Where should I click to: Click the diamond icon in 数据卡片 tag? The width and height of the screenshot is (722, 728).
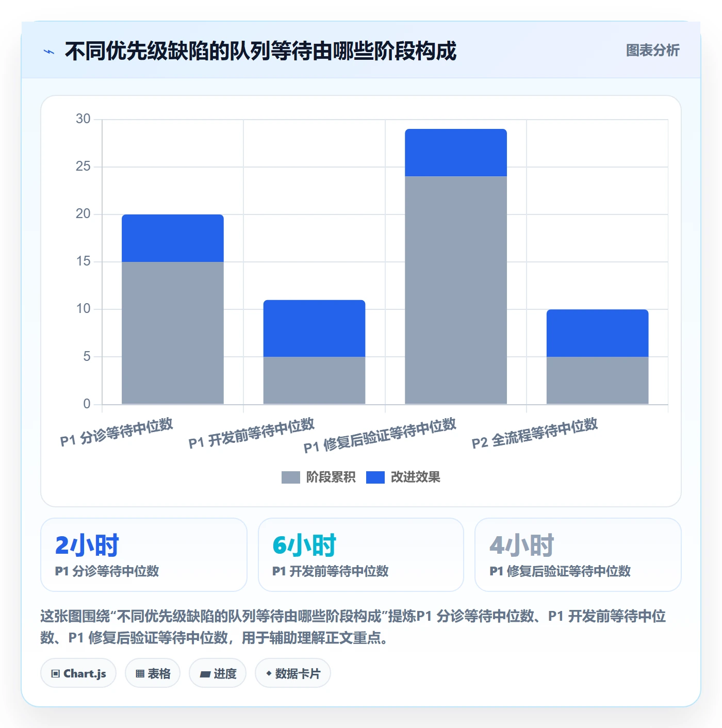[269, 673]
